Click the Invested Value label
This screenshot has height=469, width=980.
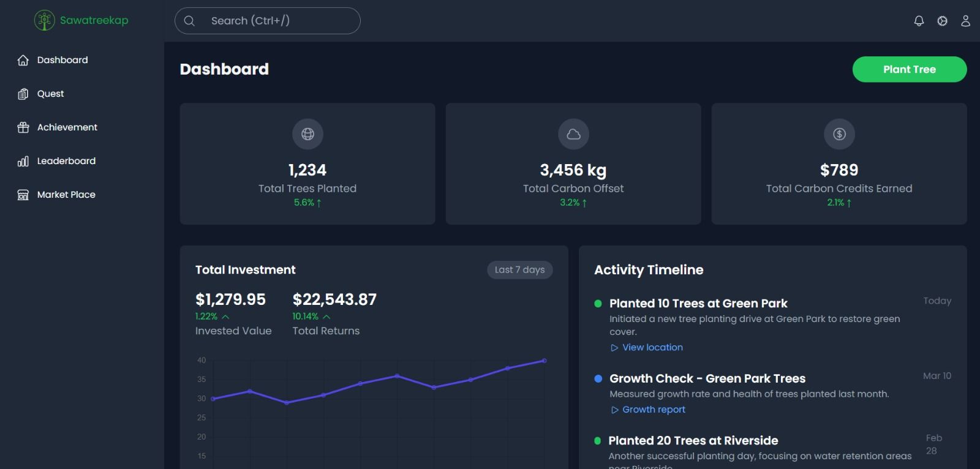click(x=233, y=331)
